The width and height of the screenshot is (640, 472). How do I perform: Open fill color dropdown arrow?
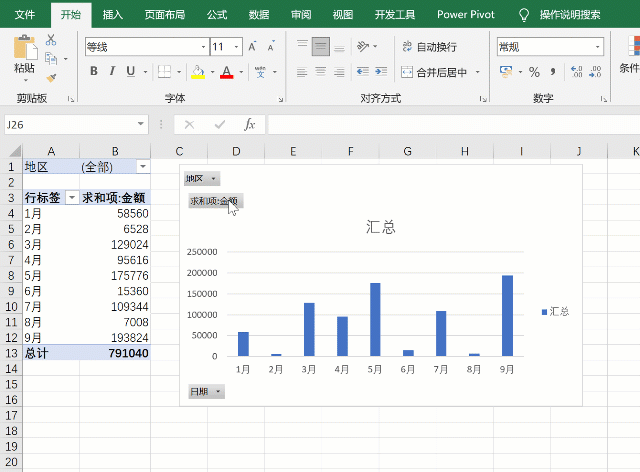tap(212, 72)
